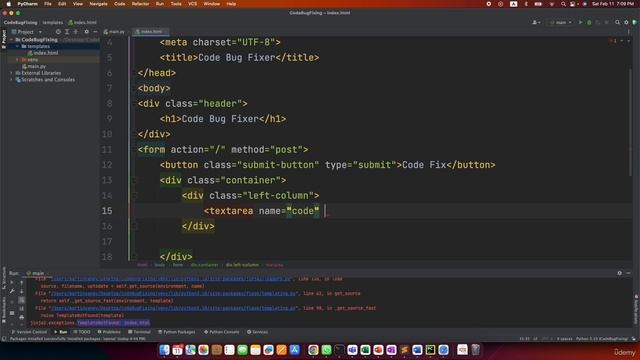Open PyCharm icon in the dock

[x=430, y=350]
